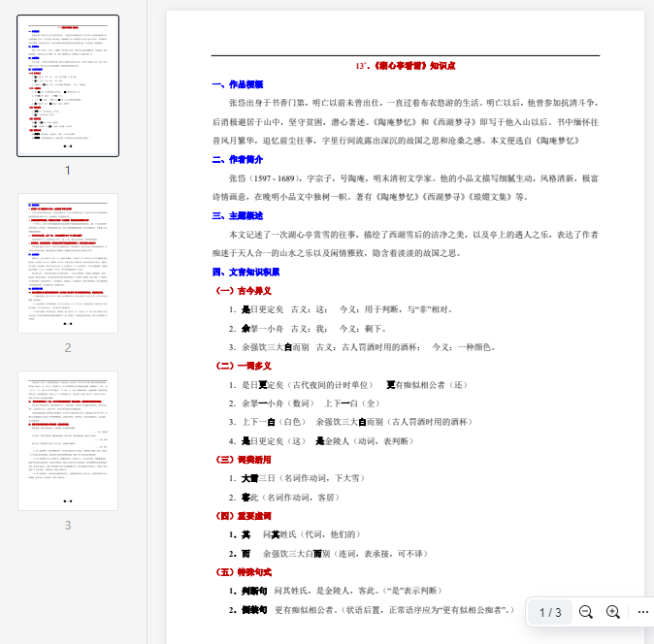654x644 pixels.
Task: Click the red subheading （三）词类活用
Action: click(x=243, y=459)
